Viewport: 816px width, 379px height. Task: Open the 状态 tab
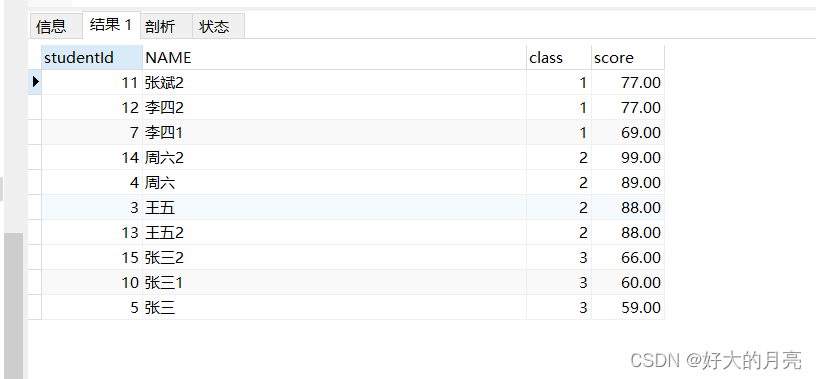pos(218,26)
